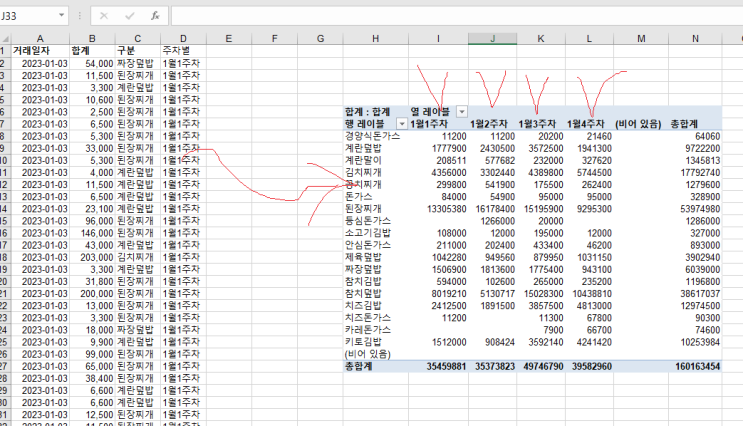Click grand total cell 160163454

click(696, 366)
